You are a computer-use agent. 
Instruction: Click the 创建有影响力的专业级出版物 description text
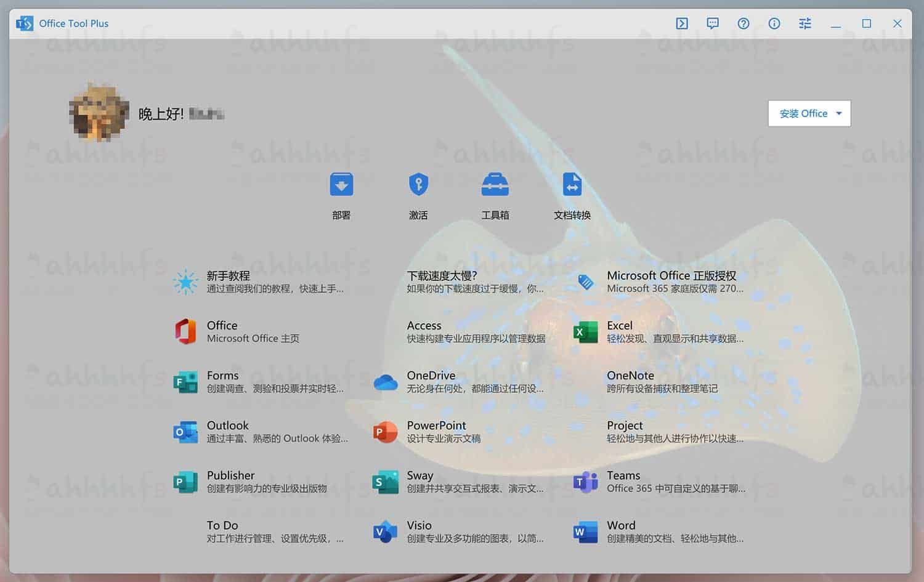pos(267,488)
